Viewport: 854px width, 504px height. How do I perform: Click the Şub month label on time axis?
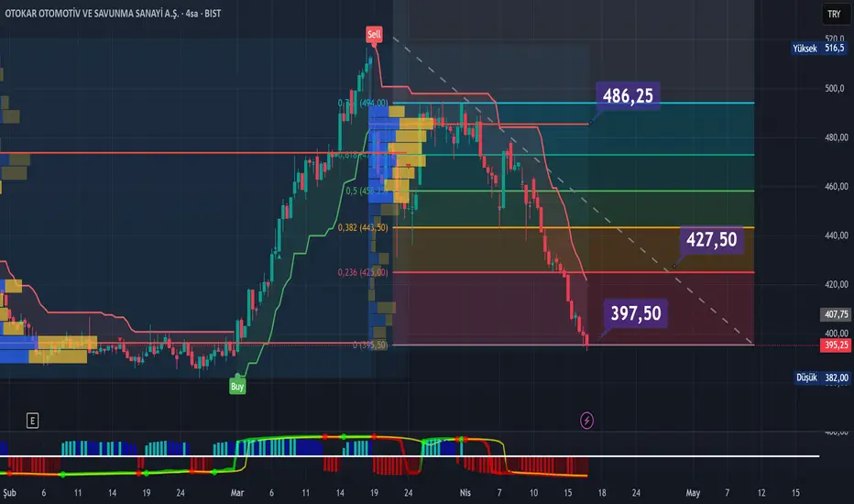click(9, 493)
